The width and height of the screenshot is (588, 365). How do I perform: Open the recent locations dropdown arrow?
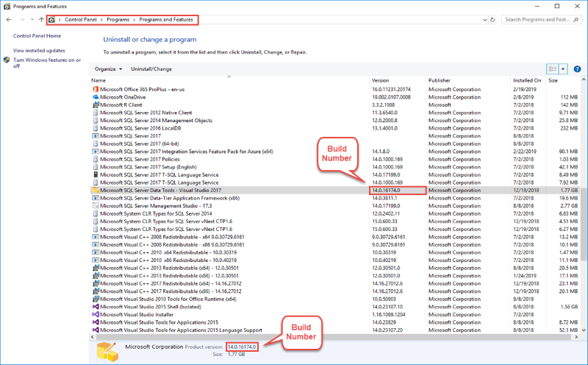click(32, 20)
